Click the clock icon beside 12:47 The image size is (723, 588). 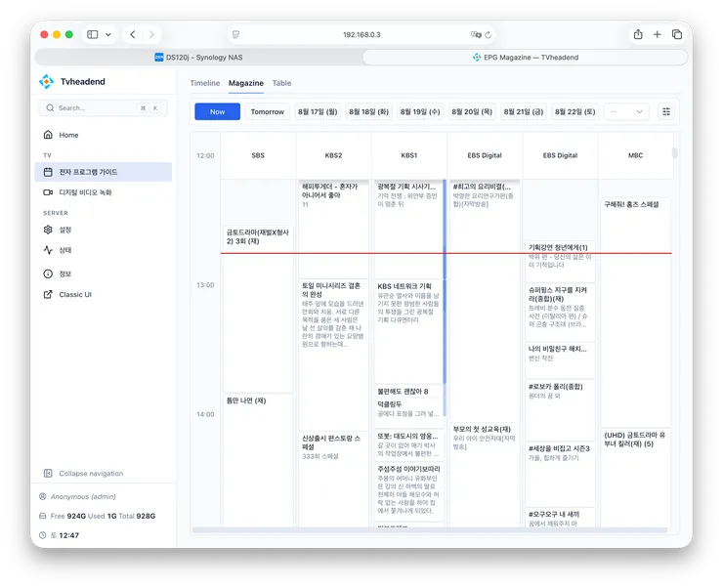pyautogui.click(x=42, y=535)
